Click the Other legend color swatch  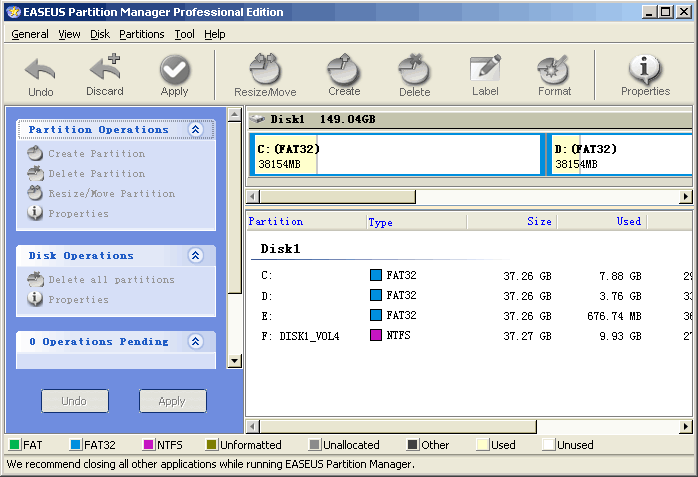tap(413, 445)
